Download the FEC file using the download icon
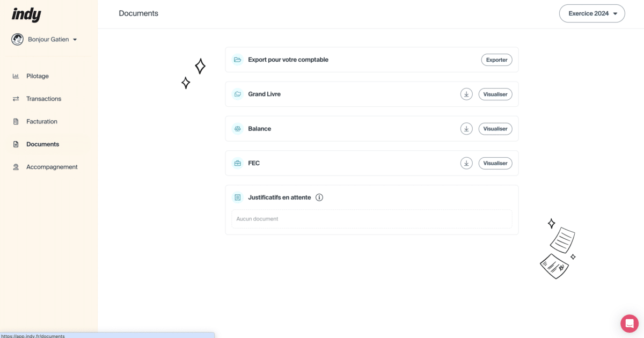This screenshot has height=338, width=644. (x=466, y=163)
